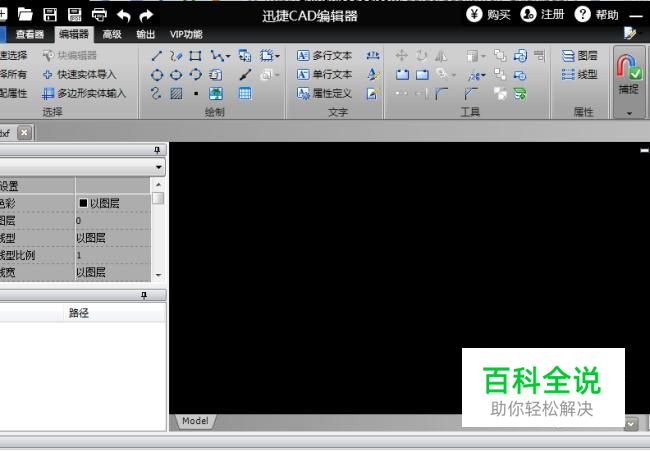Select the rectangle drawing tool
Viewport: 650px width, 452px height.
pos(195,56)
